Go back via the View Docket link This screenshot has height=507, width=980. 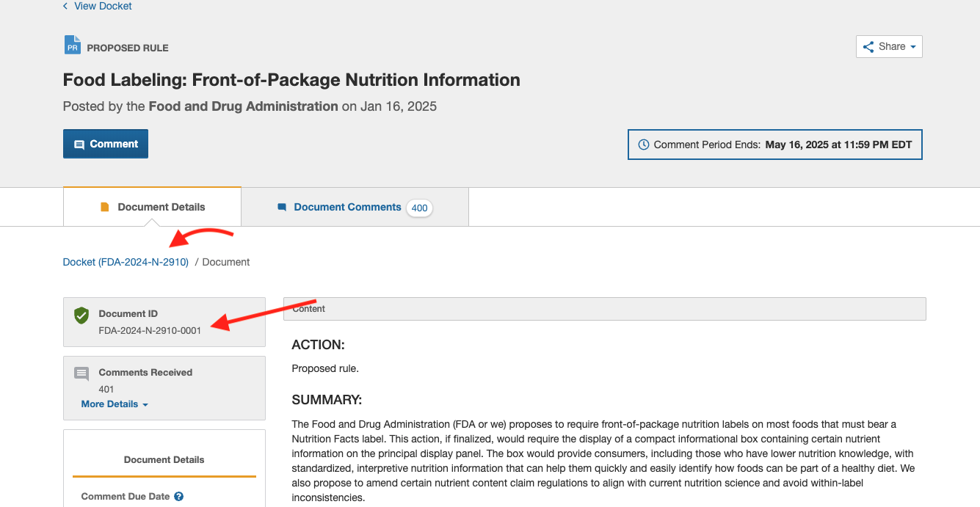tap(103, 6)
